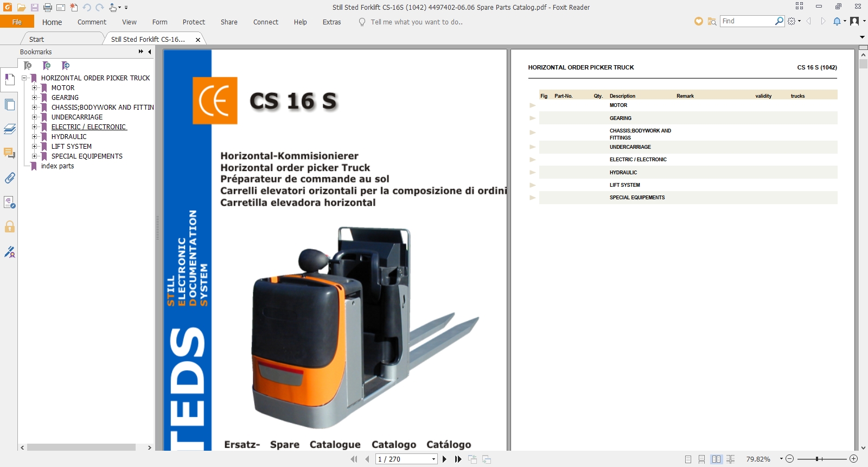Open the Digital Signatures panel icon
This screenshot has height=467, width=868.
click(9, 251)
